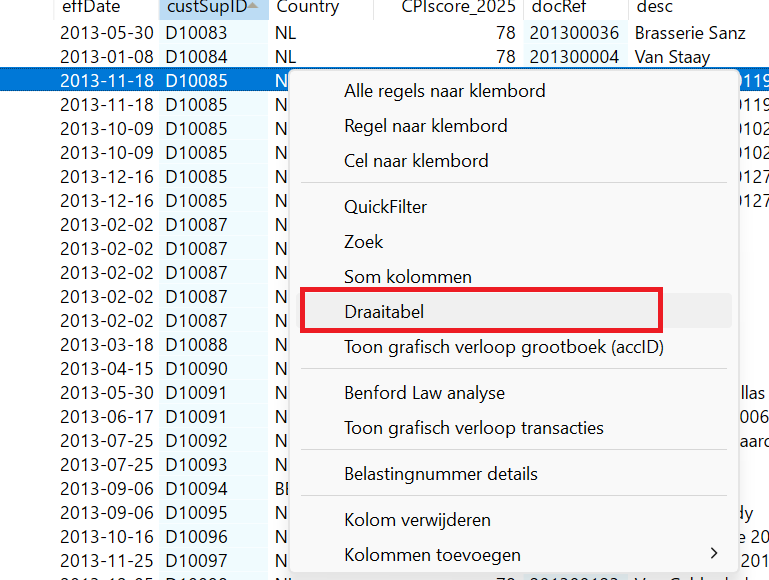Choose Som kolommen menu item
The image size is (769, 580).
tap(408, 277)
